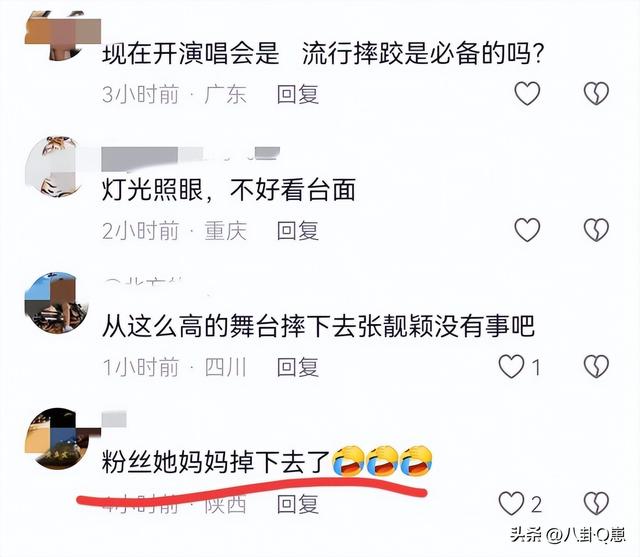The image size is (640, 557).
Task: Reply to the Chongqing comment
Action: (x=298, y=231)
